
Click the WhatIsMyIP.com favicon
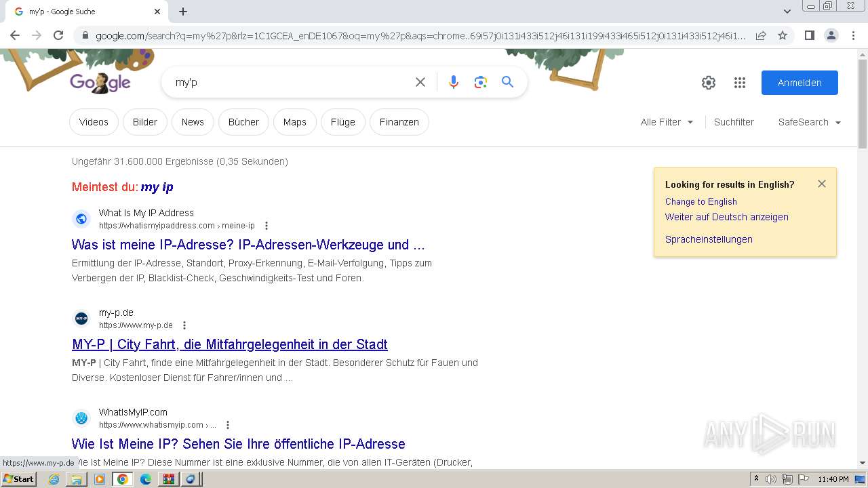click(x=81, y=418)
